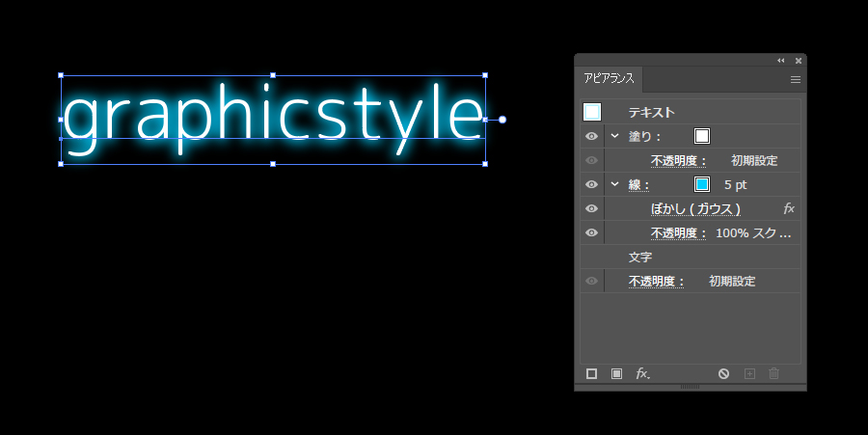Viewport: 868px width, 435px height.
Task: Open the add new effect fx menu
Action: click(x=642, y=374)
